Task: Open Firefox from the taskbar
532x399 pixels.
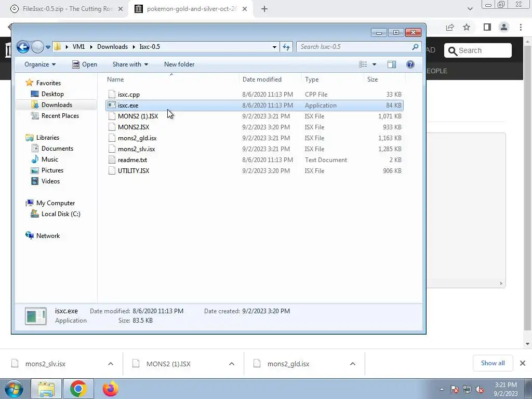Action: point(111,389)
